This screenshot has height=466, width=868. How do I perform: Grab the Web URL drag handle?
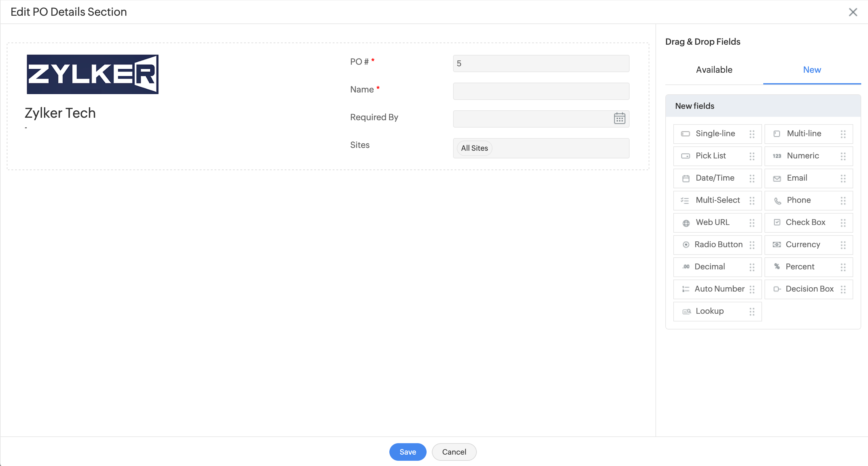click(752, 223)
